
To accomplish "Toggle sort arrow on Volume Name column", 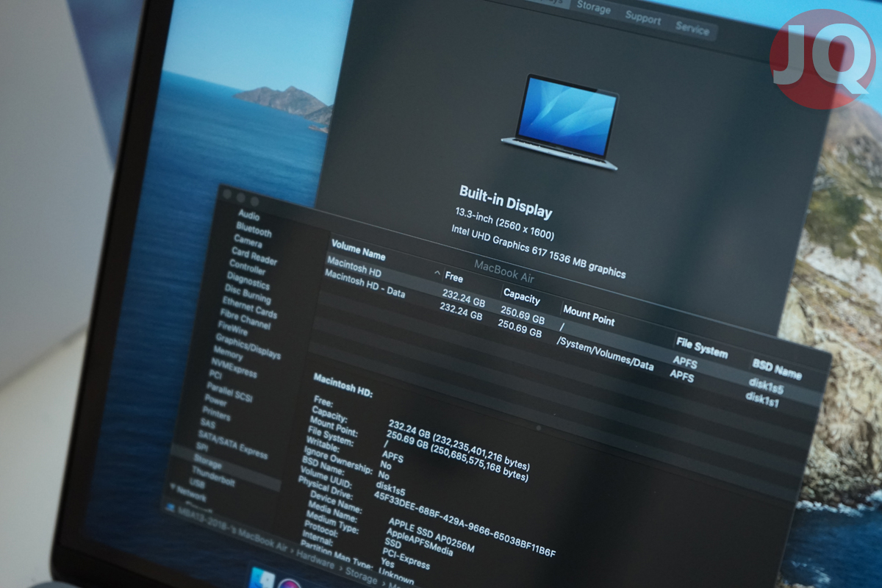I will (x=438, y=273).
